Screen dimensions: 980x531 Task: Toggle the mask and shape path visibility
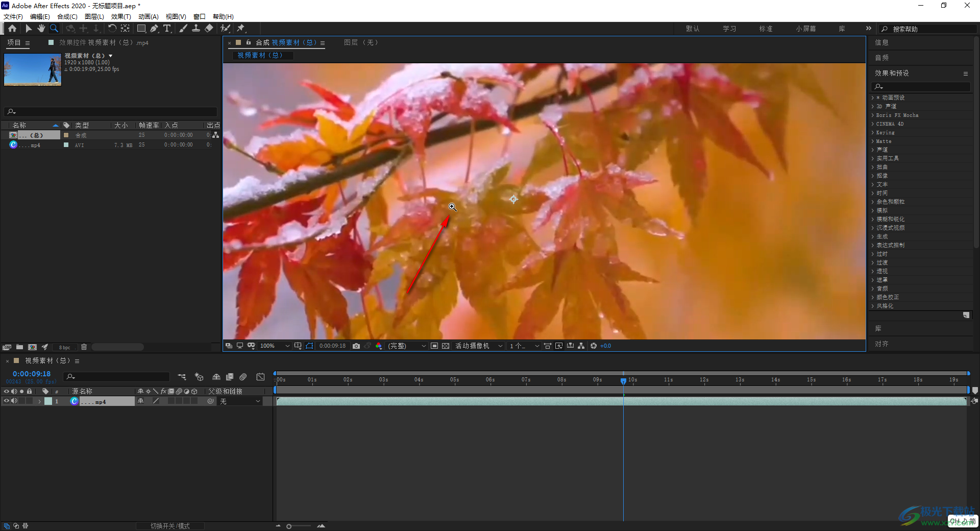click(x=310, y=346)
